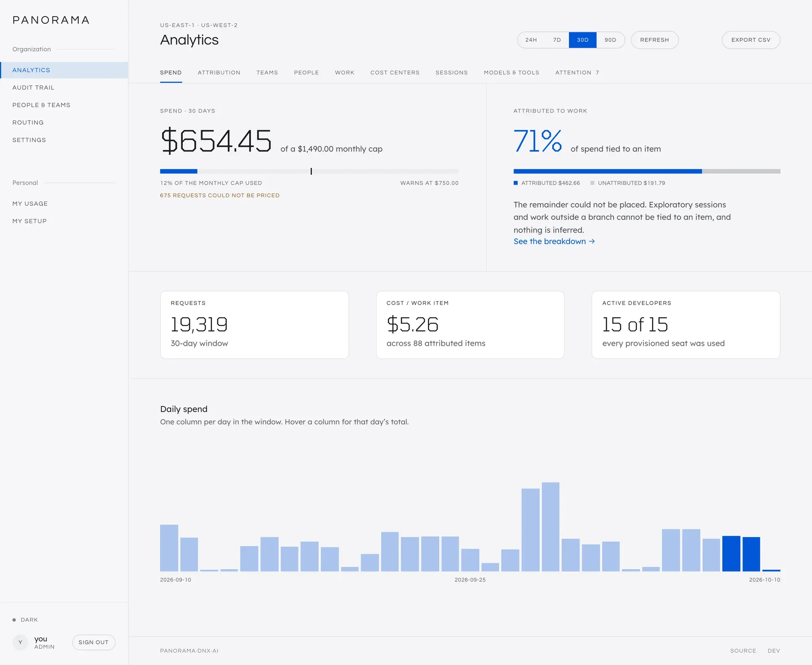Switch to the Work tab
Screen dimensions: 812x665
(x=345, y=73)
